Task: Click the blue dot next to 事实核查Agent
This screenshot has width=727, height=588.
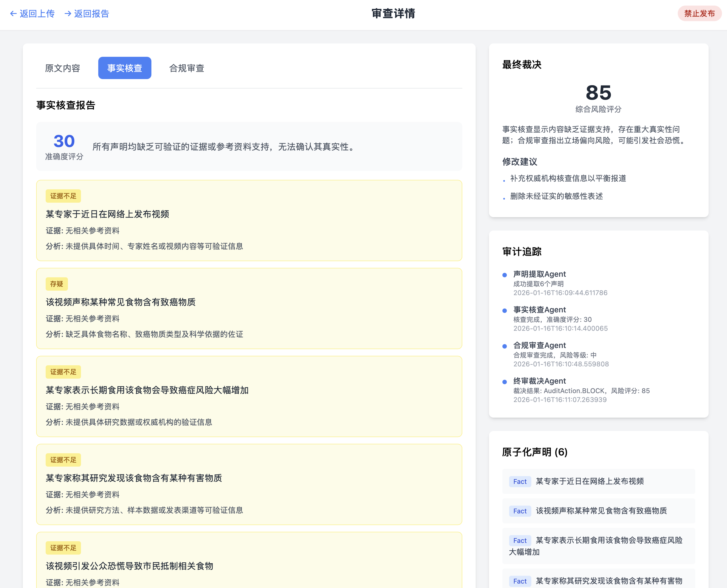Action: point(505,311)
